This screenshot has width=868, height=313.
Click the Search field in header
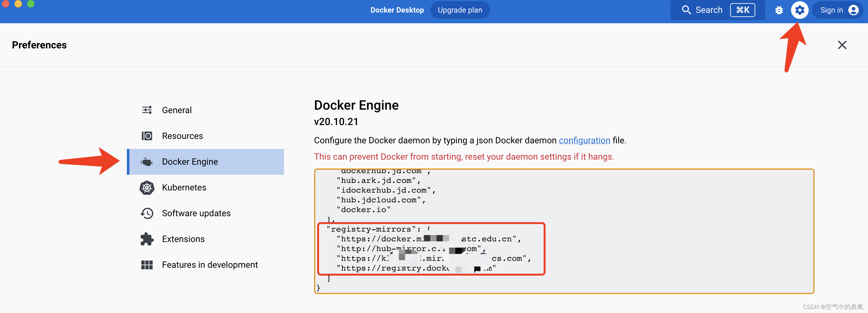718,10
